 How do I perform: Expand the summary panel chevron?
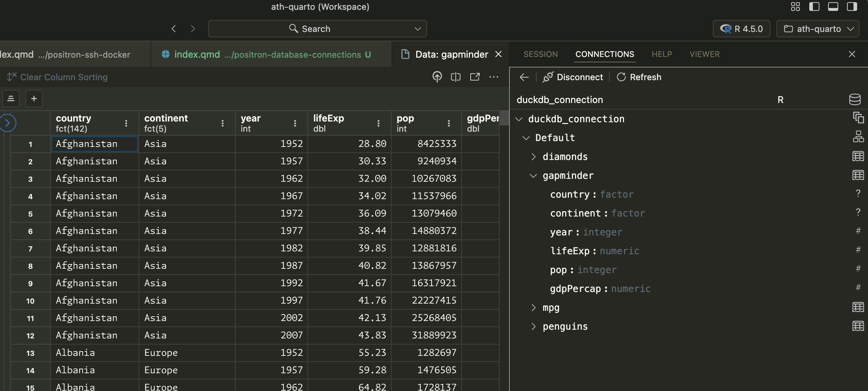pyautogui.click(x=8, y=123)
